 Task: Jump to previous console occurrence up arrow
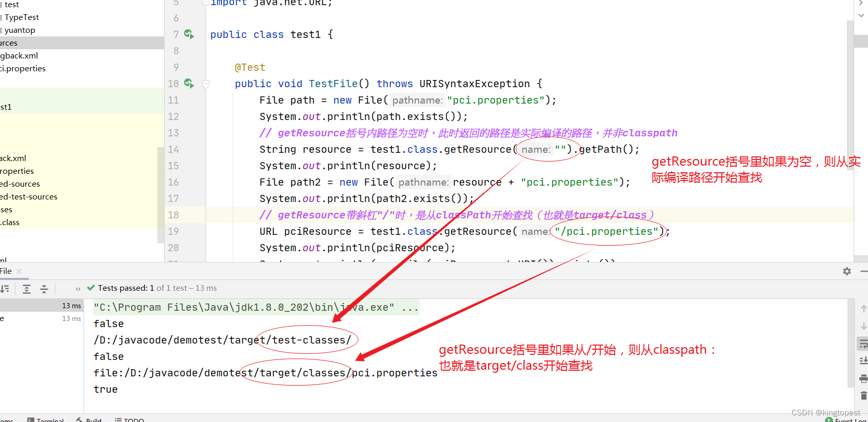click(x=863, y=308)
